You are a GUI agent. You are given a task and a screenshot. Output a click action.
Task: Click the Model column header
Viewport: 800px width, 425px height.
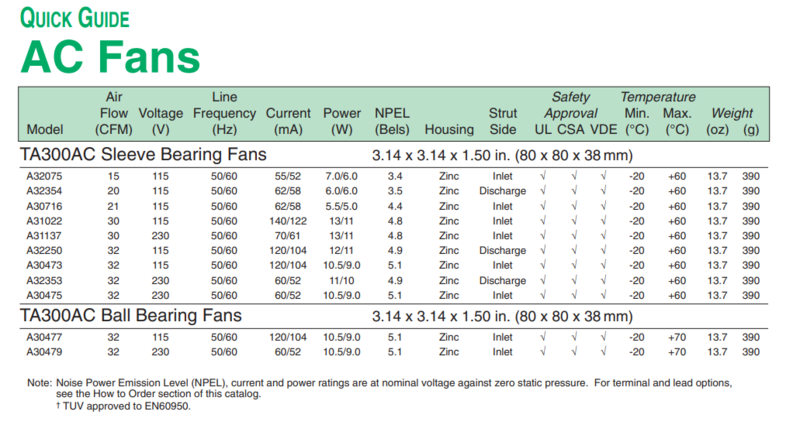[45, 130]
